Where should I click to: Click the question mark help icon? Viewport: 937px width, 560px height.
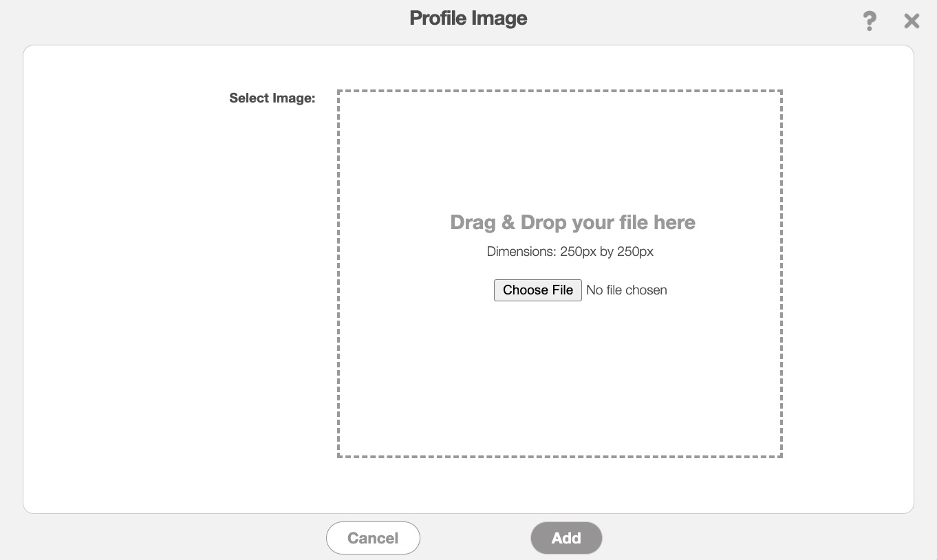(870, 21)
